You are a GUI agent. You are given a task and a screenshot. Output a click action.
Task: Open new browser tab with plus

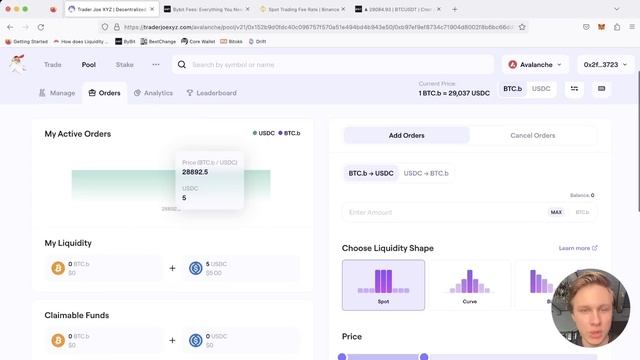pyautogui.click(x=455, y=9)
